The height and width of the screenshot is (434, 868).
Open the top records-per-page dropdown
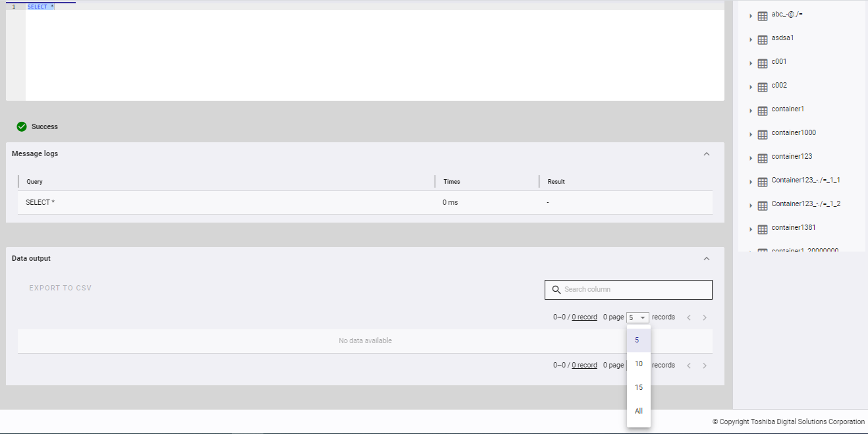click(x=637, y=317)
